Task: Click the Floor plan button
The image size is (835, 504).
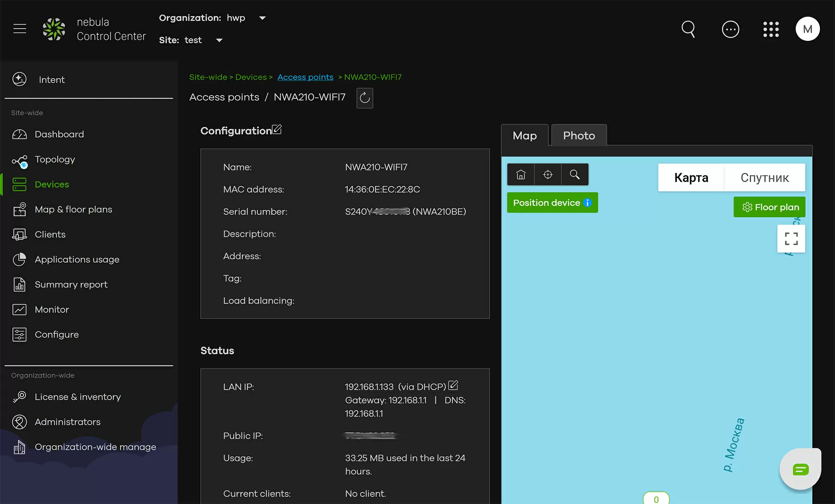Action: [x=769, y=207]
